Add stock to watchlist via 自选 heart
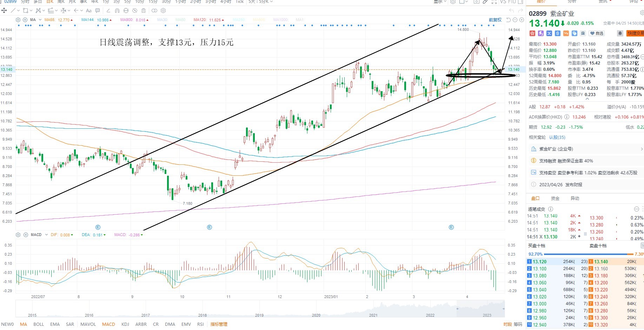The width and height of the screenshot is (644, 330). (x=596, y=33)
